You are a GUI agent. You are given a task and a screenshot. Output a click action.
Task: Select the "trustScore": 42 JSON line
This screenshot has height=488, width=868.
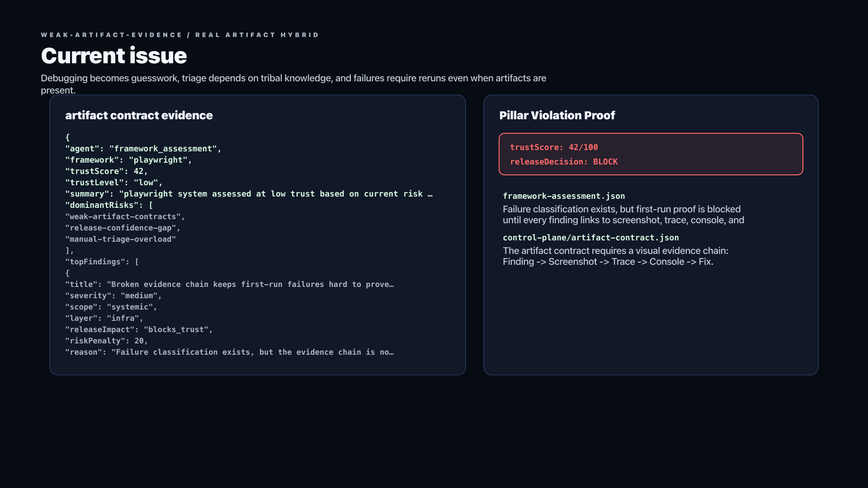tap(107, 171)
